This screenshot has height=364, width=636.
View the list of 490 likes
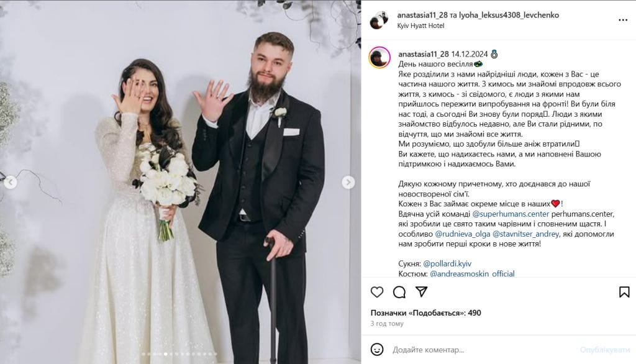tap(426, 313)
